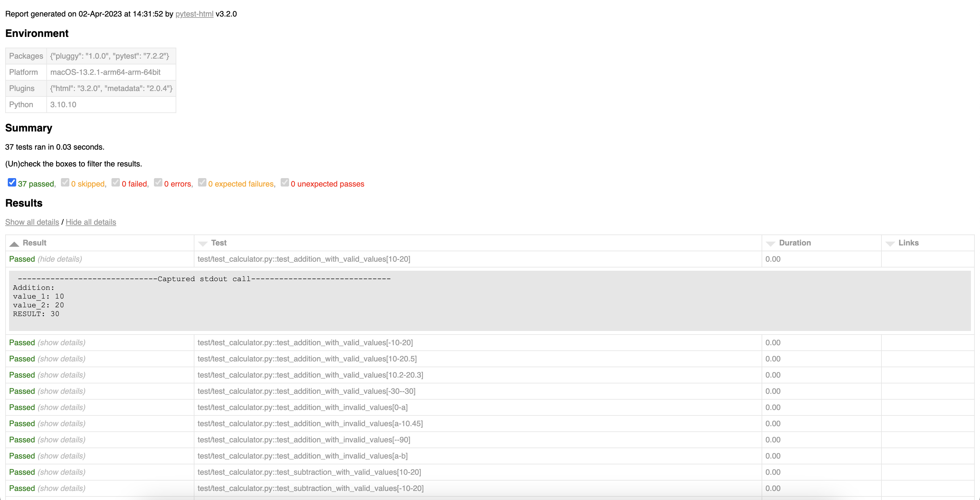This screenshot has width=980, height=500.
Task: Click duration 0.00 of addition valid values[10-20]
Action: (773, 259)
